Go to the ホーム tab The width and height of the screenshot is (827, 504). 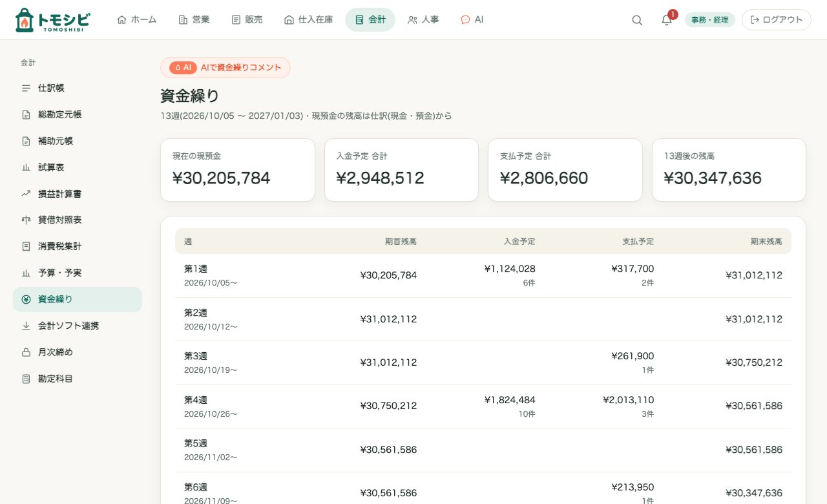click(137, 20)
